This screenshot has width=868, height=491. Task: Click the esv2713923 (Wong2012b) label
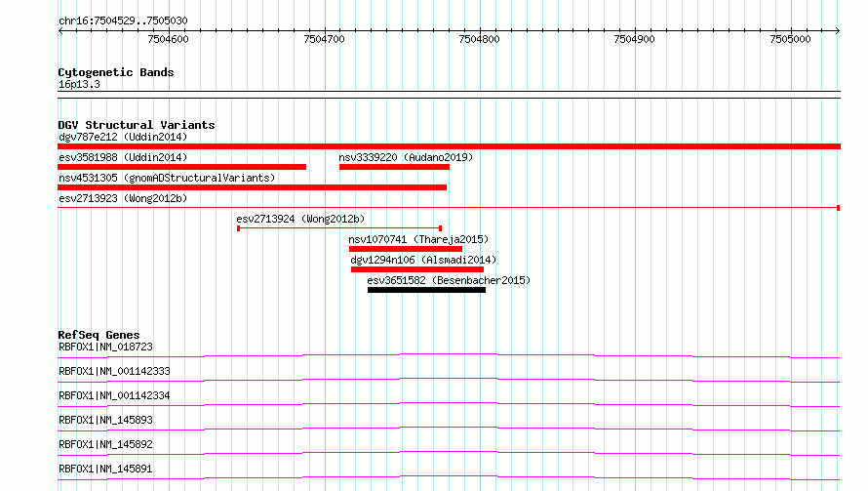click(123, 198)
